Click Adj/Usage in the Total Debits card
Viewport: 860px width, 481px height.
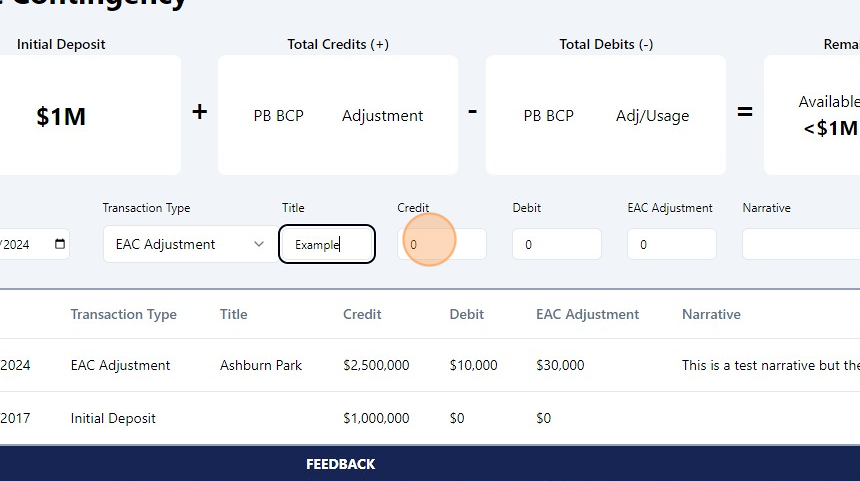click(652, 116)
